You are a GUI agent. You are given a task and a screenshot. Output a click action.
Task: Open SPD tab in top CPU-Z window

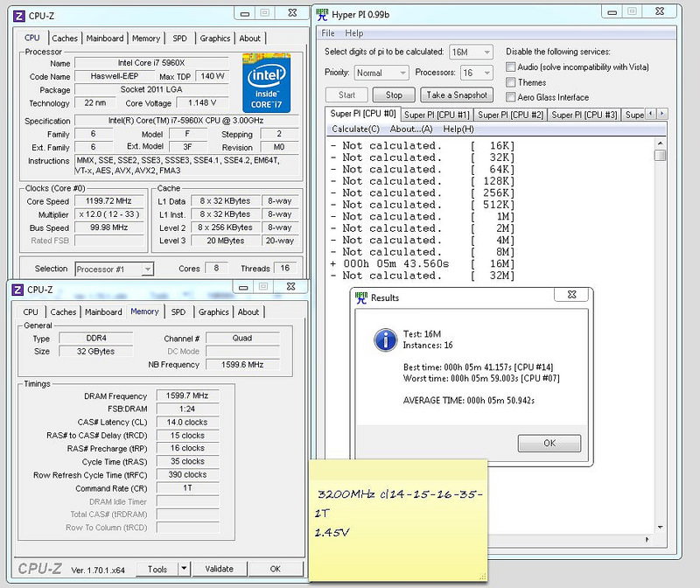[x=180, y=38]
